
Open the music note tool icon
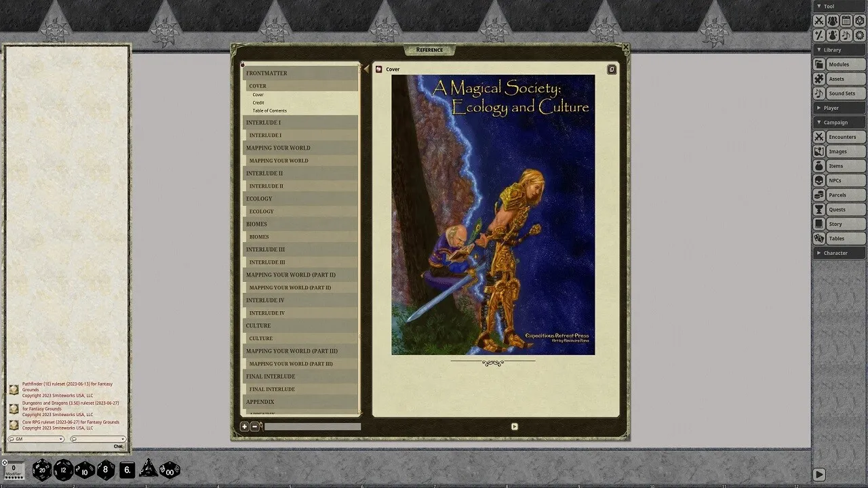click(846, 35)
